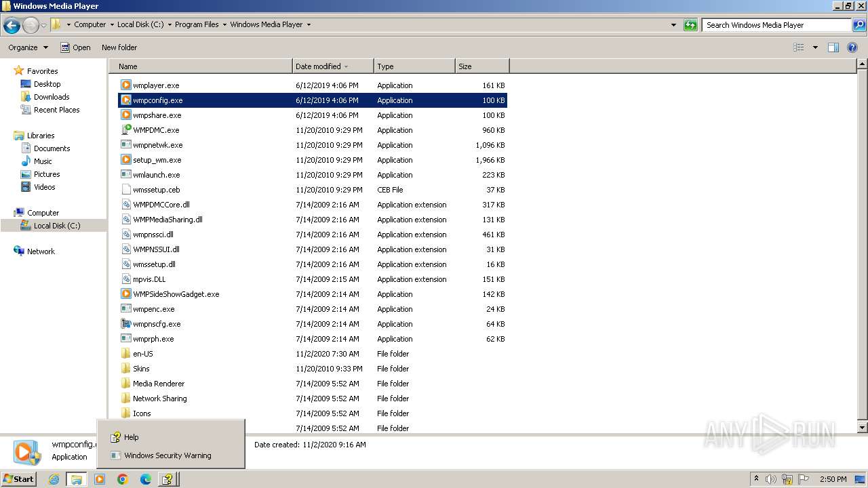Click the wmlaunch.exe file icon
The image size is (868, 488).
pyautogui.click(x=125, y=175)
